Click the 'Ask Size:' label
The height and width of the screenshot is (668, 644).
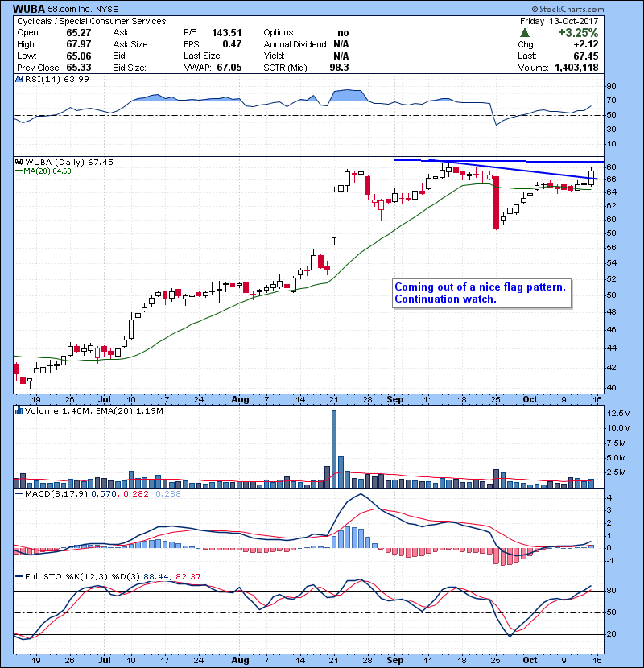(131, 44)
